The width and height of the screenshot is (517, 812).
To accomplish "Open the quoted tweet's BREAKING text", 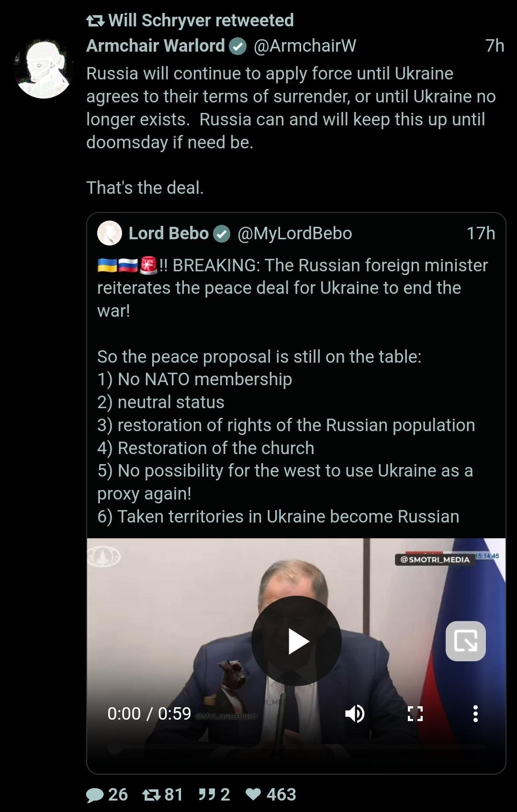I will tap(292, 288).
